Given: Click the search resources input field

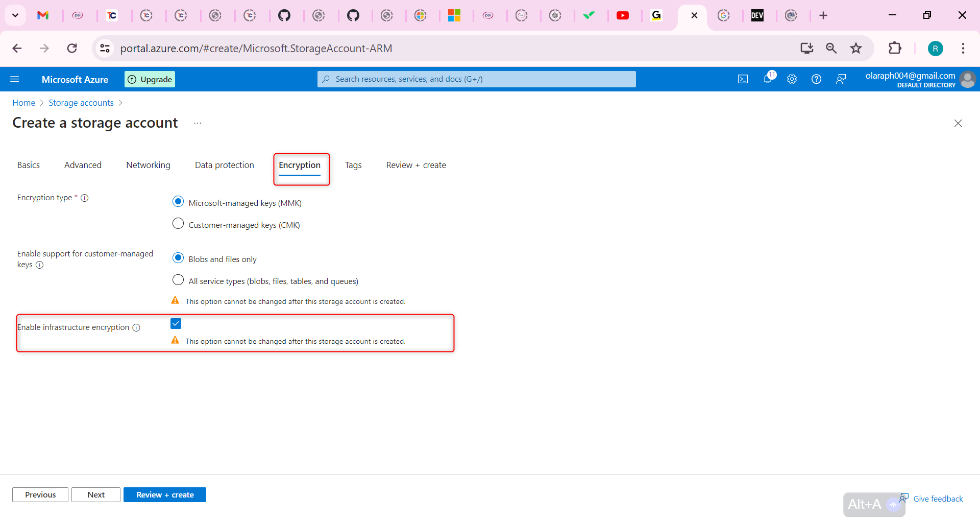Looking at the screenshot, I should click(476, 79).
